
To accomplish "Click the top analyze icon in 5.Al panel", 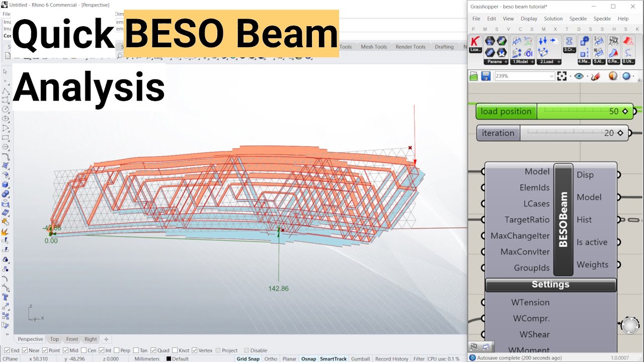I will point(599,41).
